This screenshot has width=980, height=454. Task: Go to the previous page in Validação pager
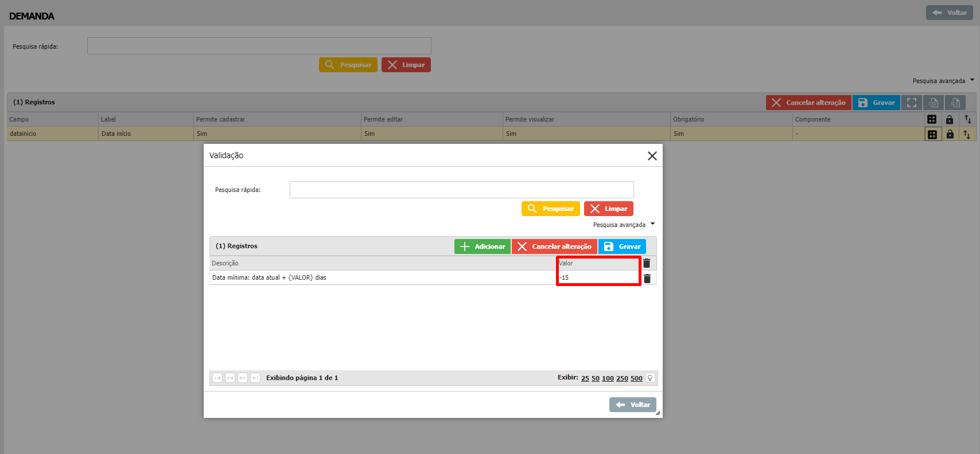click(230, 378)
